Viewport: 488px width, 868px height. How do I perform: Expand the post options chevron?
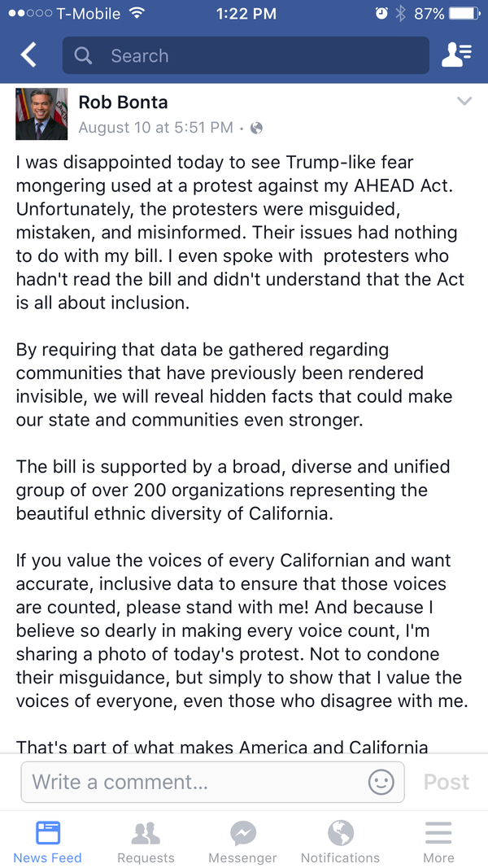[464, 102]
